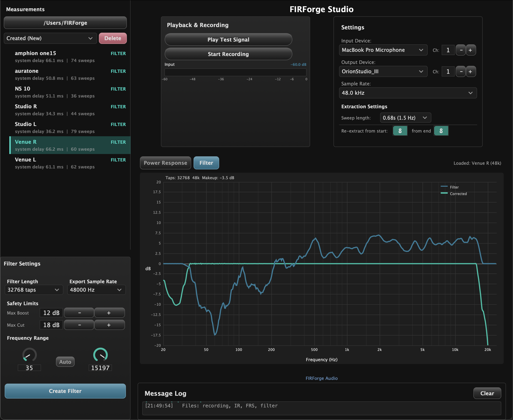Toggle the FILTER badge for Venue L

coord(118,160)
